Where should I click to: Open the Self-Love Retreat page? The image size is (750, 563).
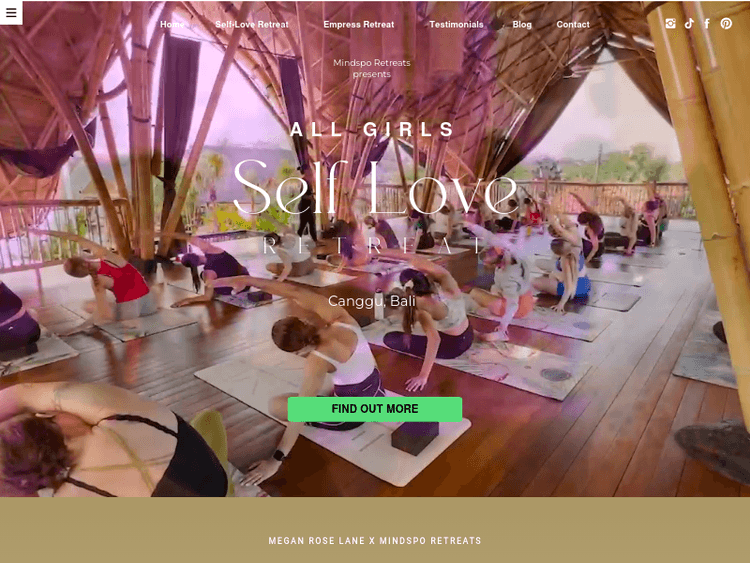click(252, 24)
